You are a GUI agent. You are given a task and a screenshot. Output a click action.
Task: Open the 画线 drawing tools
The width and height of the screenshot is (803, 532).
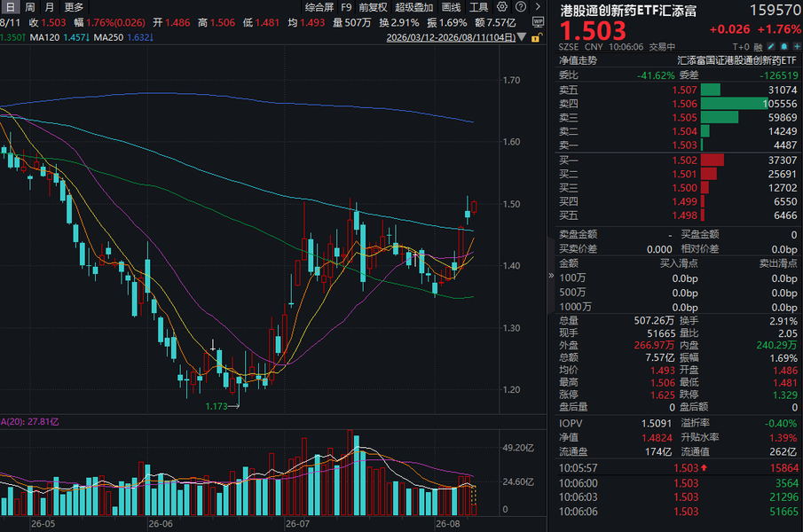click(x=451, y=7)
